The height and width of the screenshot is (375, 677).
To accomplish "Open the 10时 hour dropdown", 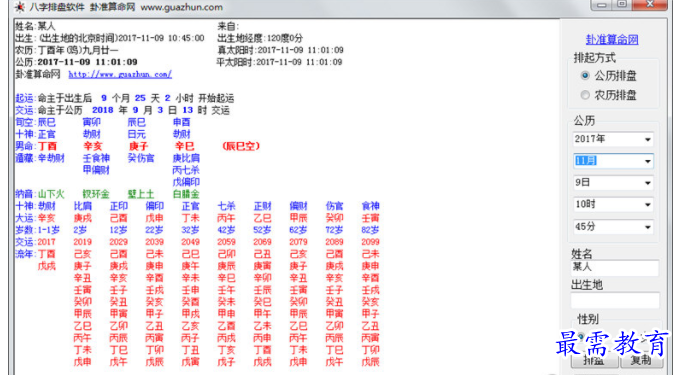I will (x=647, y=205).
